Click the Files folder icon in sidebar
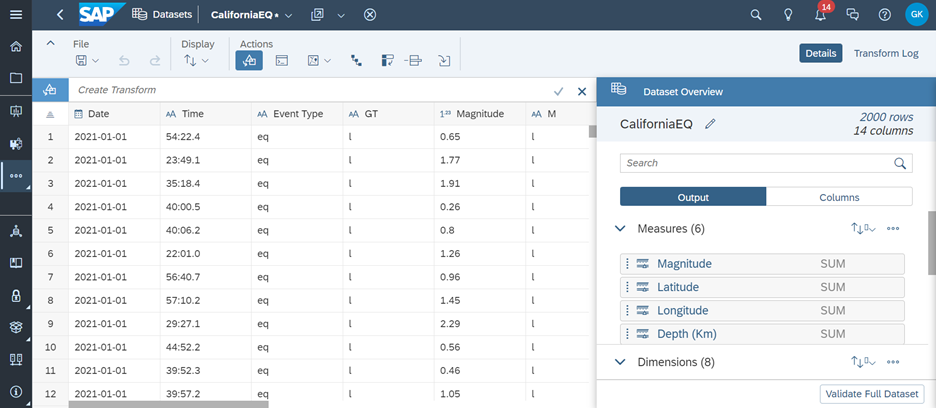Viewport: 936px width, 408px height. (15, 78)
